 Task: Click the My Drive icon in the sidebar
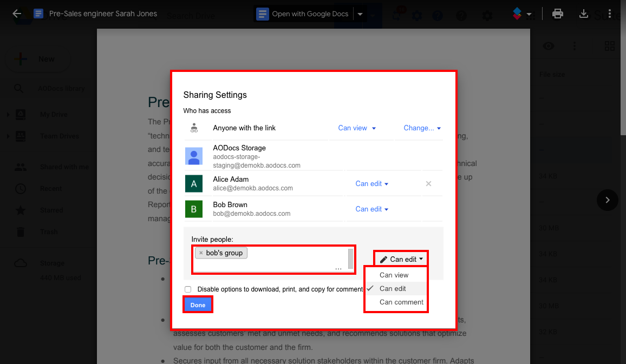coord(21,115)
